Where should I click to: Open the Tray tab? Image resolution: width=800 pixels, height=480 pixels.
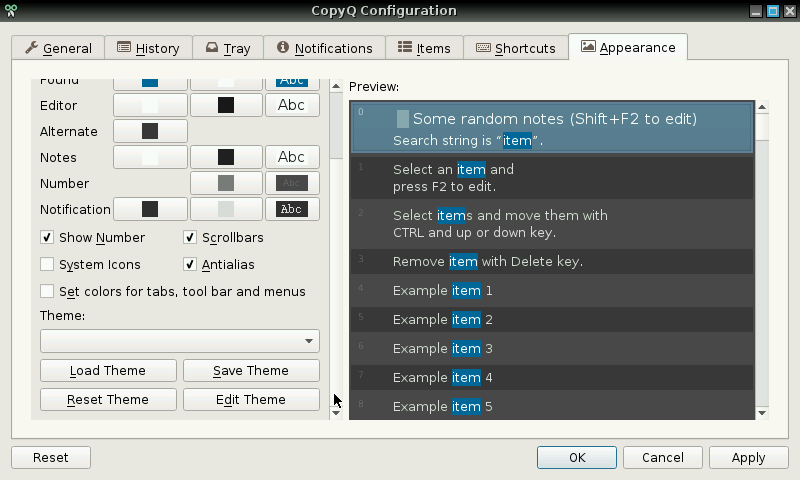(228, 48)
